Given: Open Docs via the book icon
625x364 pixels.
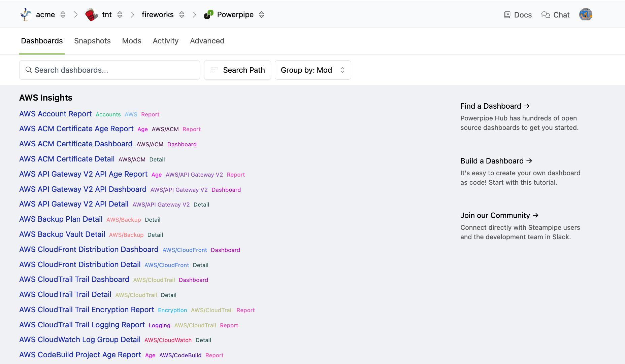Looking at the screenshot, I should click(x=507, y=15).
